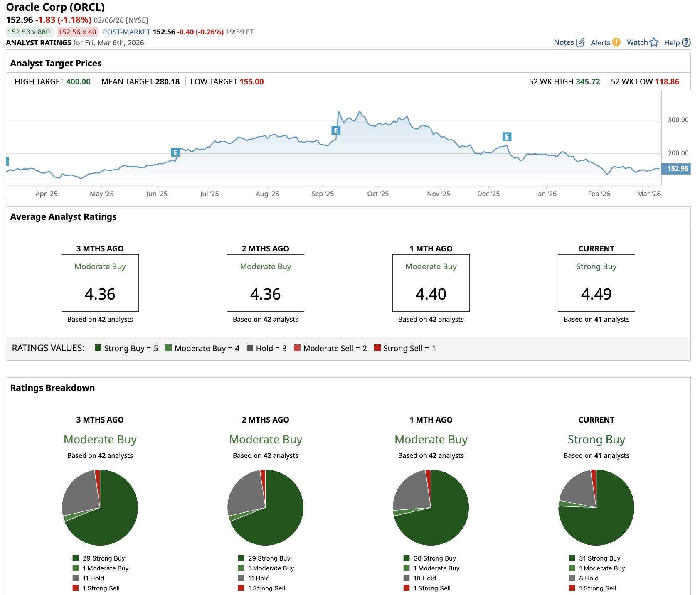
Task: Click the 1 month ago 4.40 rating box
Action: coord(431,283)
